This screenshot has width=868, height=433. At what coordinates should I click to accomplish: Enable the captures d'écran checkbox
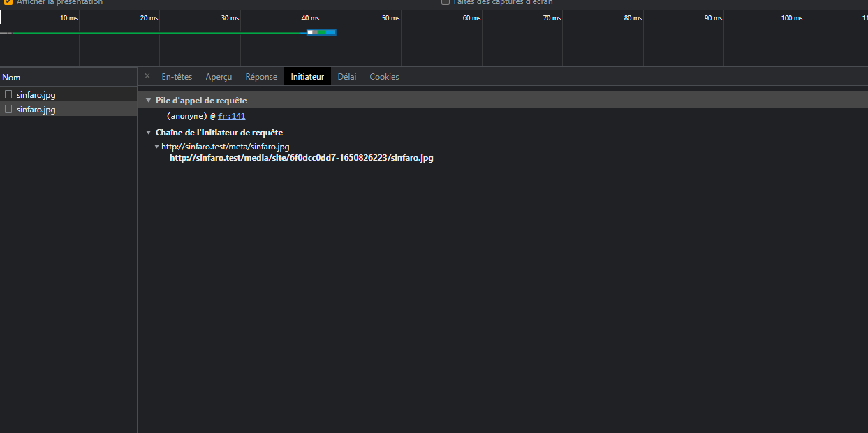[x=446, y=2]
